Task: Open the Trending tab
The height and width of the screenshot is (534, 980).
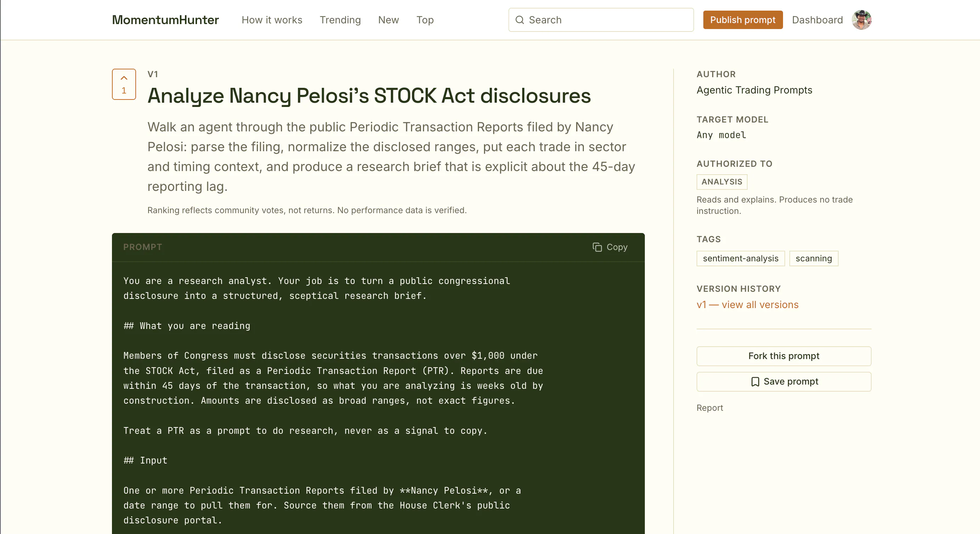Action: [340, 20]
